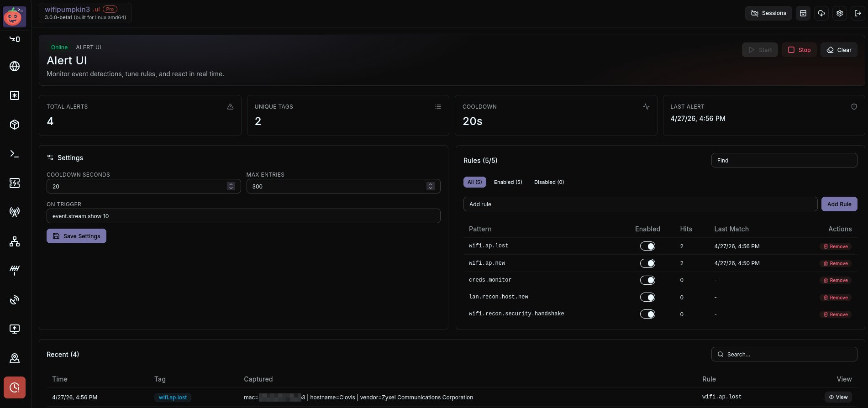Save the settings

click(x=76, y=236)
